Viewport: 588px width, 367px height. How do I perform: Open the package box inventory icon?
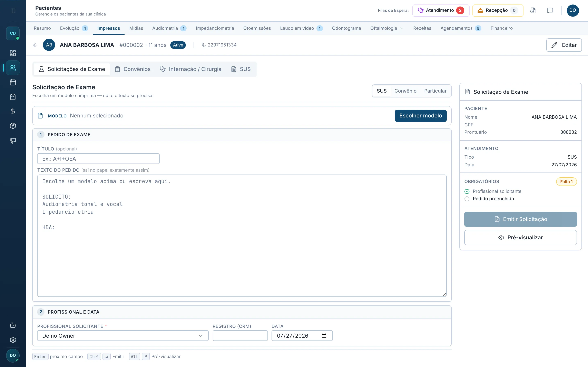click(13, 126)
